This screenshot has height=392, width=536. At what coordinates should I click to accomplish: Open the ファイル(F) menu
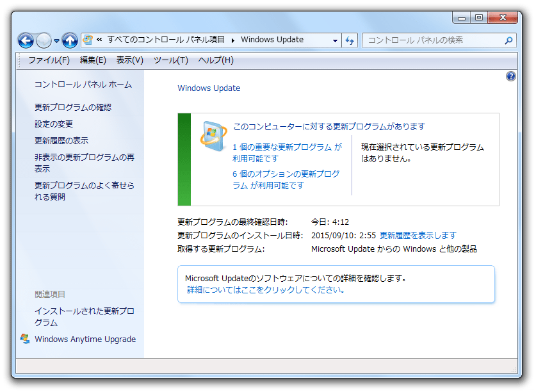pos(49,60)
